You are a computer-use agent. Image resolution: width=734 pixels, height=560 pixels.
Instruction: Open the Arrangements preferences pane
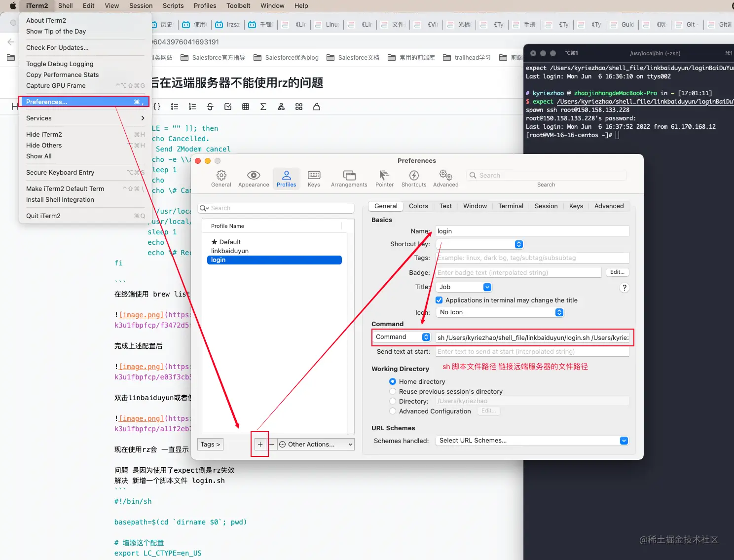[x=349, y=179]
